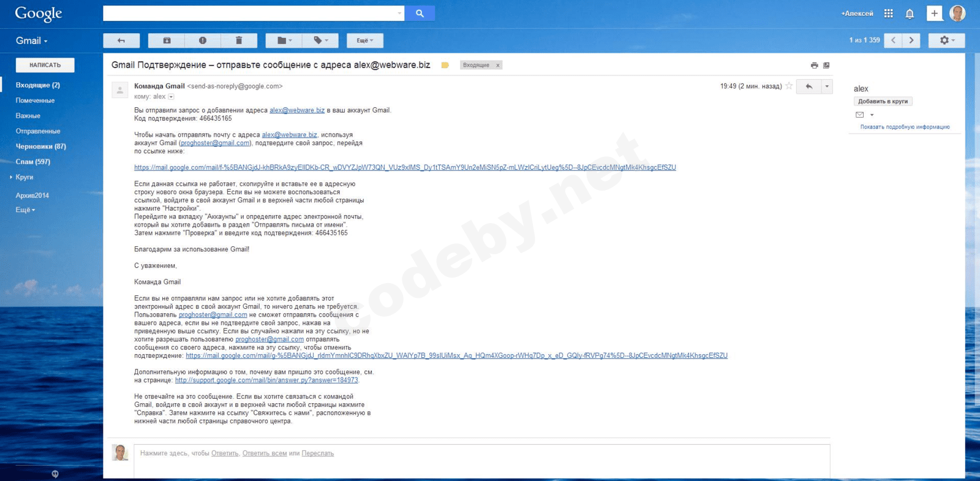Open the conversation in a new window
This screenshot has width=980, height=481.
pos(826,65)
